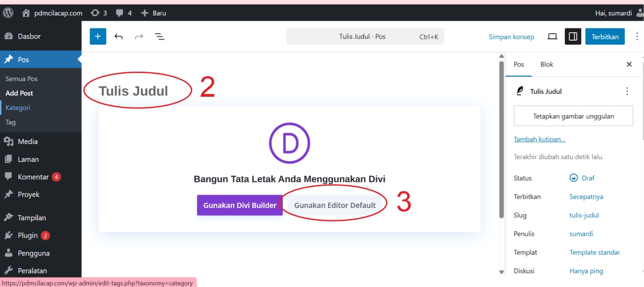Open Add Post submenu item
The width and height of the screenshot is (644, 287).
(19, 93)
